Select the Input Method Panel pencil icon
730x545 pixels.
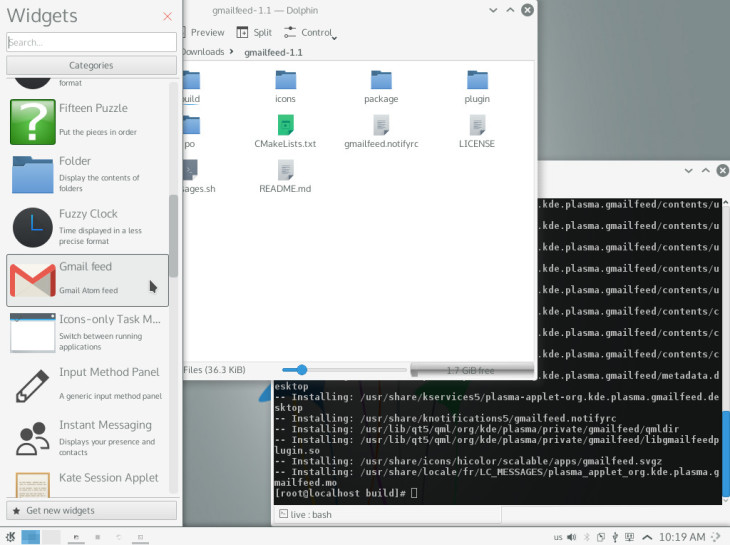33,385
